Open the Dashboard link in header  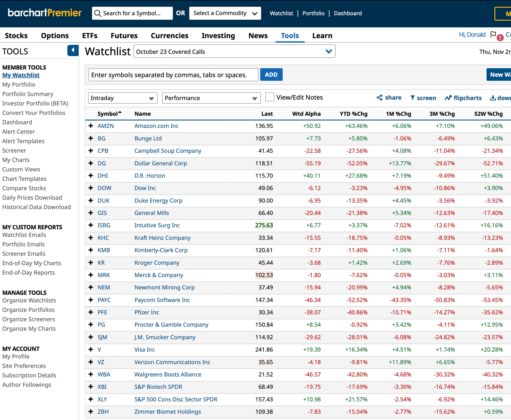348,13
